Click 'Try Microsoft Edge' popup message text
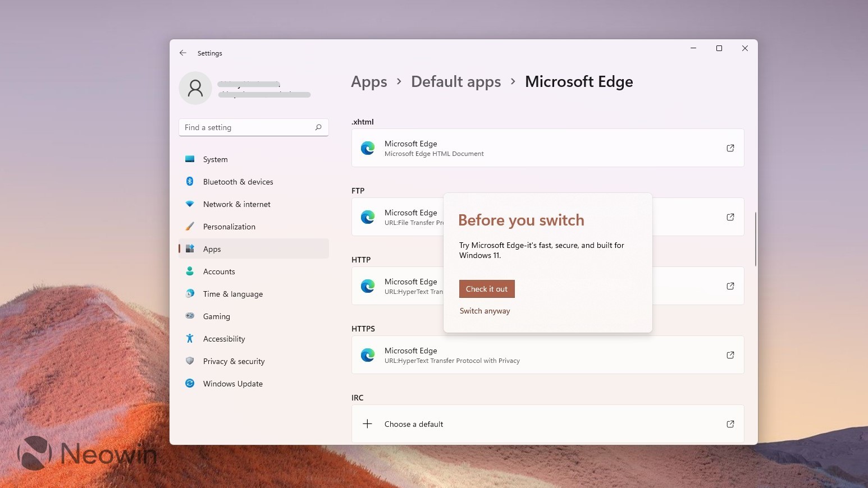This screenshot has height=488, width=868. click(542, 250)
